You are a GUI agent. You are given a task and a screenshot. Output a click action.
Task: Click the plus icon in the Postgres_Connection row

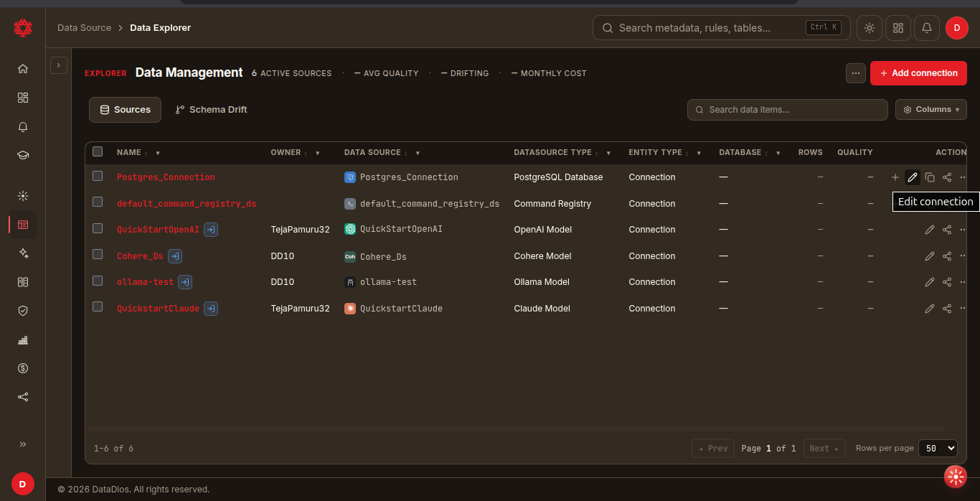(x=895, y=177)
